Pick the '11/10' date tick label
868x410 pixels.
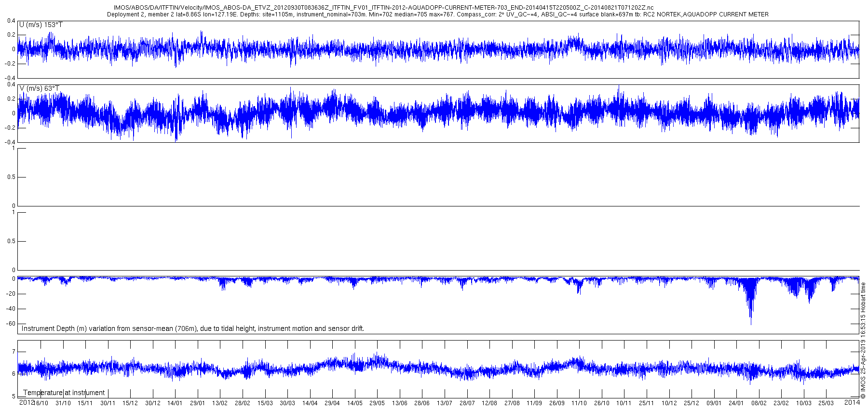579,403
